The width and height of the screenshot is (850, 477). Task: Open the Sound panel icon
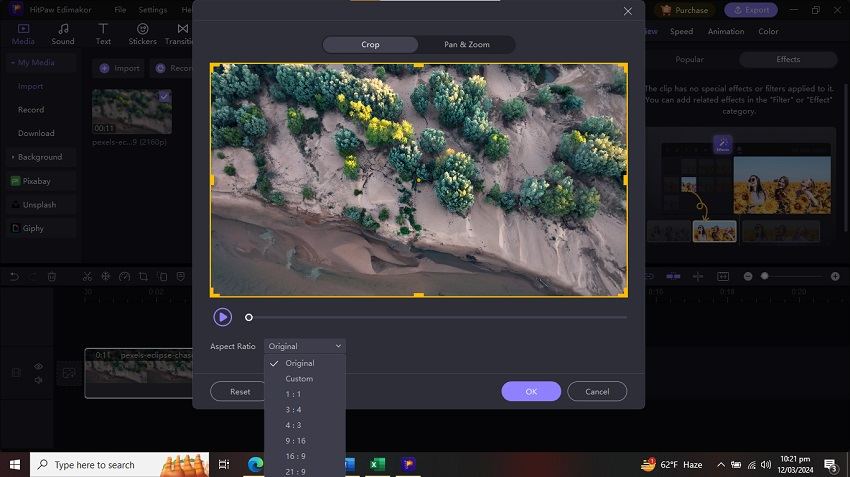click(63, 34)
